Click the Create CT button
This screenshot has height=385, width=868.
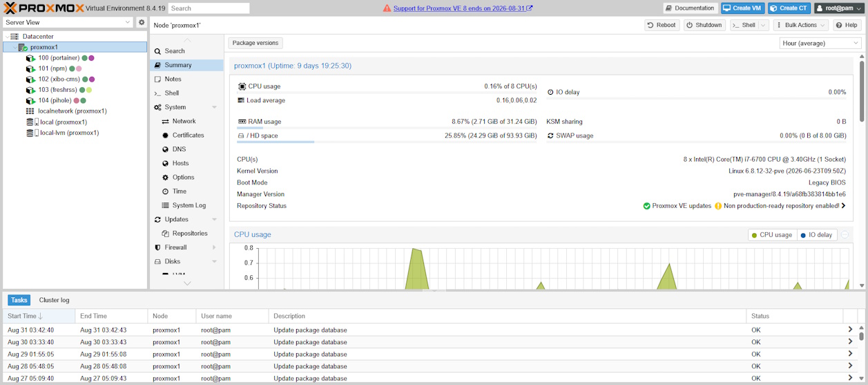coord(789,8)
